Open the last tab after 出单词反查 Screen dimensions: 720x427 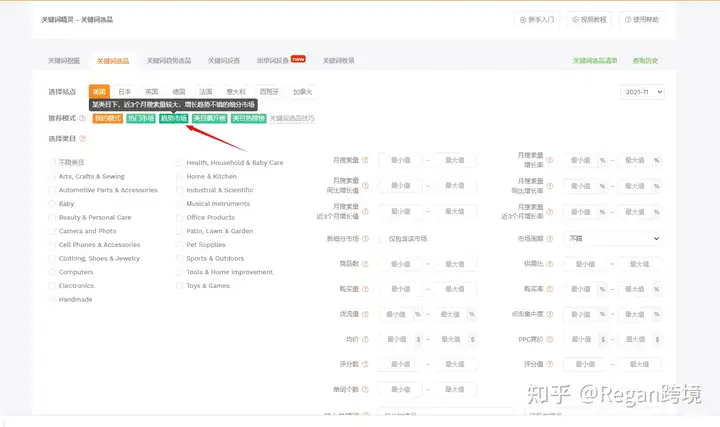pyautogui.click(x=338, y=61)
